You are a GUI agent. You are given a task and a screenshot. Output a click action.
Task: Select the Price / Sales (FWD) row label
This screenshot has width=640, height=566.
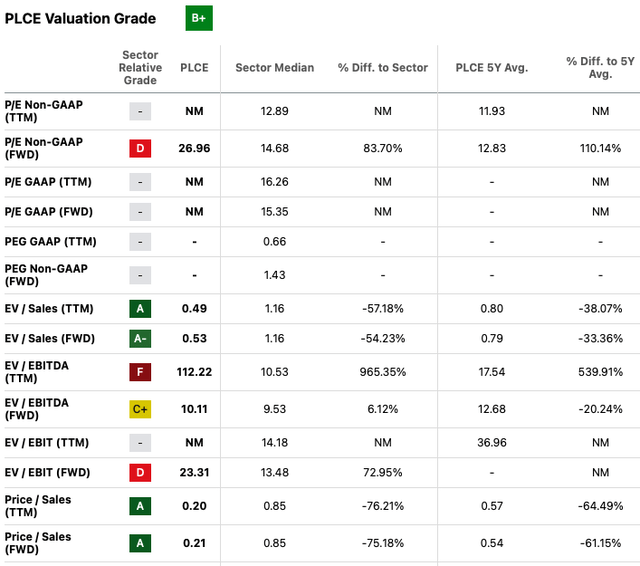38,543
